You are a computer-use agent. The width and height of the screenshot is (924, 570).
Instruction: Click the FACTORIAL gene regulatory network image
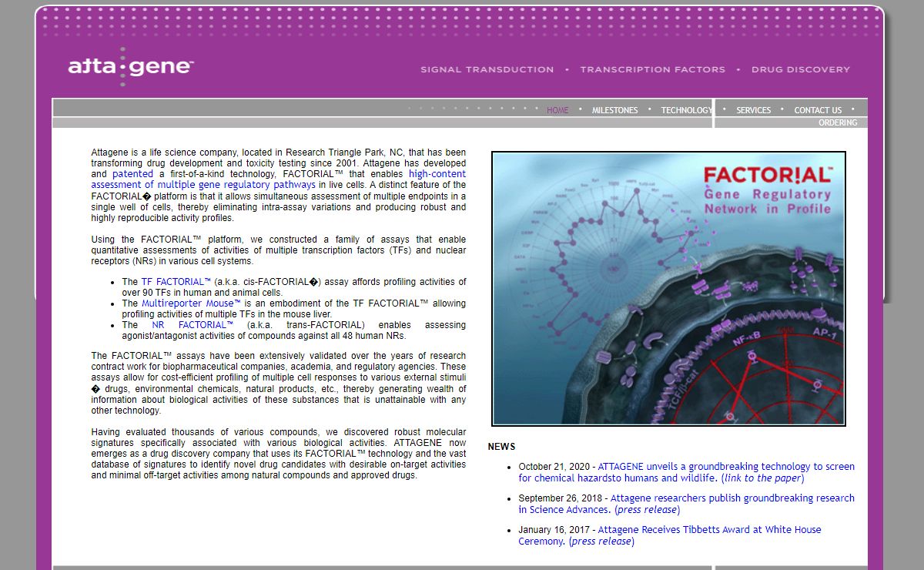click(x=668, y=288)
